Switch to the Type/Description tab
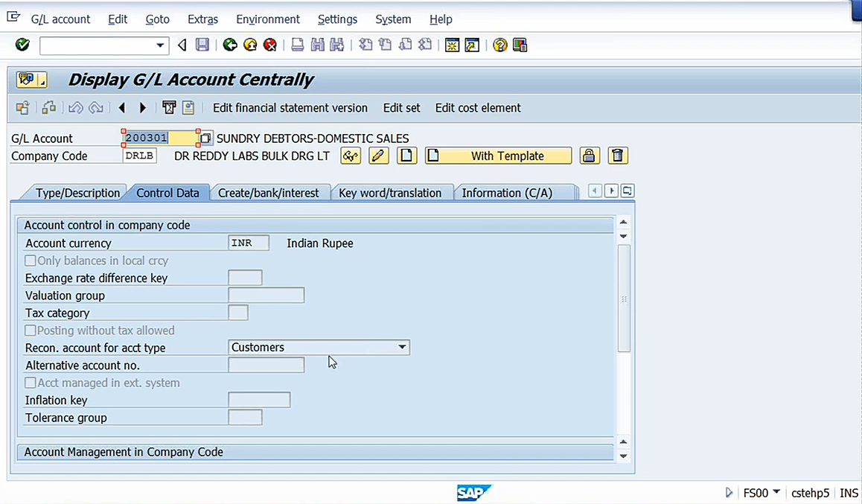This screenshot has width=862, height=504. (77, 193)
